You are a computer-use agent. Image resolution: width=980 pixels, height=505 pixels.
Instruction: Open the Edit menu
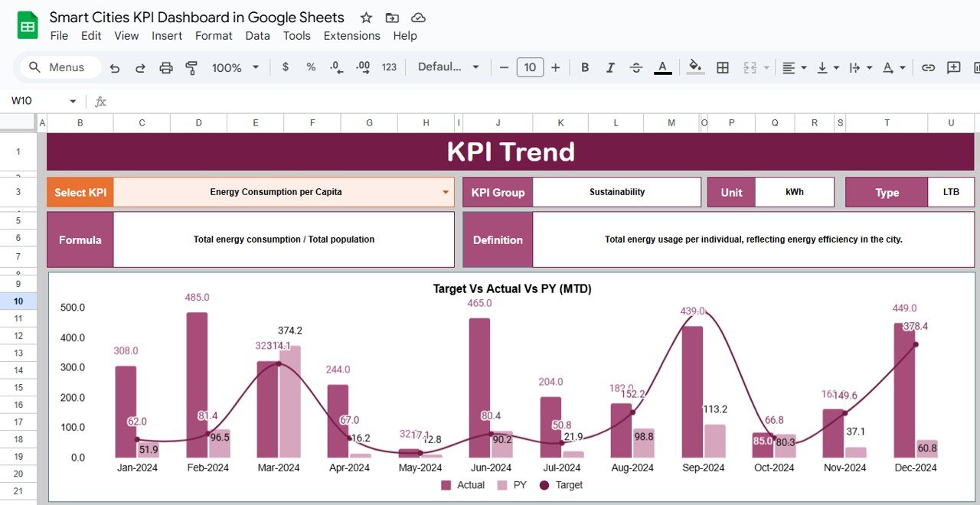coord(91,36)
